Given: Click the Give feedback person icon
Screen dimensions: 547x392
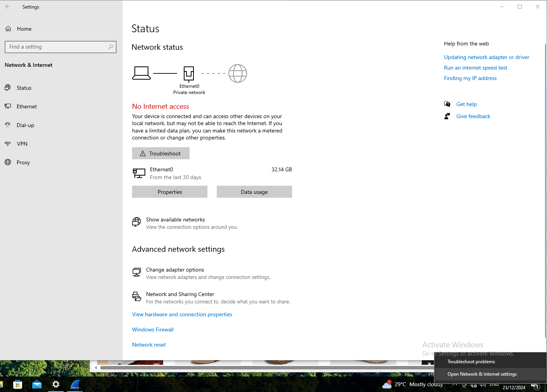Looking at the screenshot, I should tap(447, 116).
